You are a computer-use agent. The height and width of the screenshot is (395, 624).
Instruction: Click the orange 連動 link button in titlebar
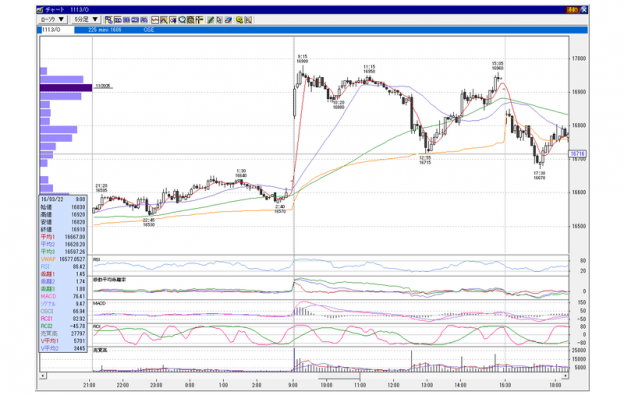click(x=572, y=10)
